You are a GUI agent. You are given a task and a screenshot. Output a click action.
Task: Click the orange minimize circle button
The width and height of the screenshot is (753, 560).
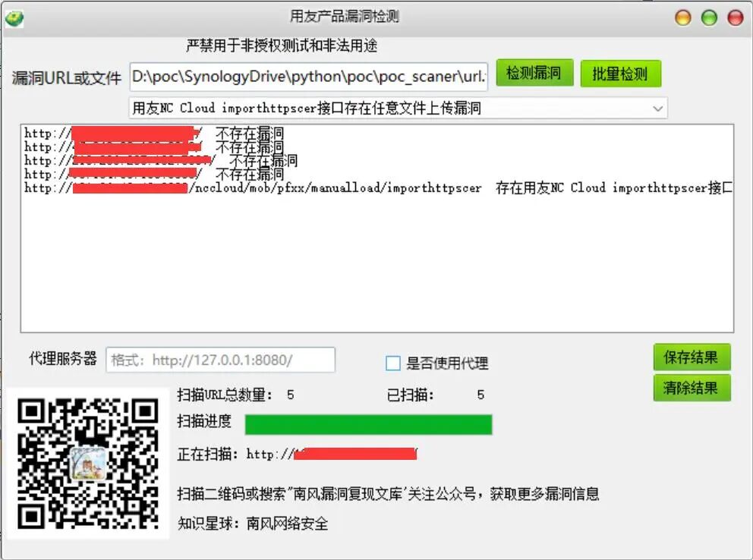pos(683,17)
